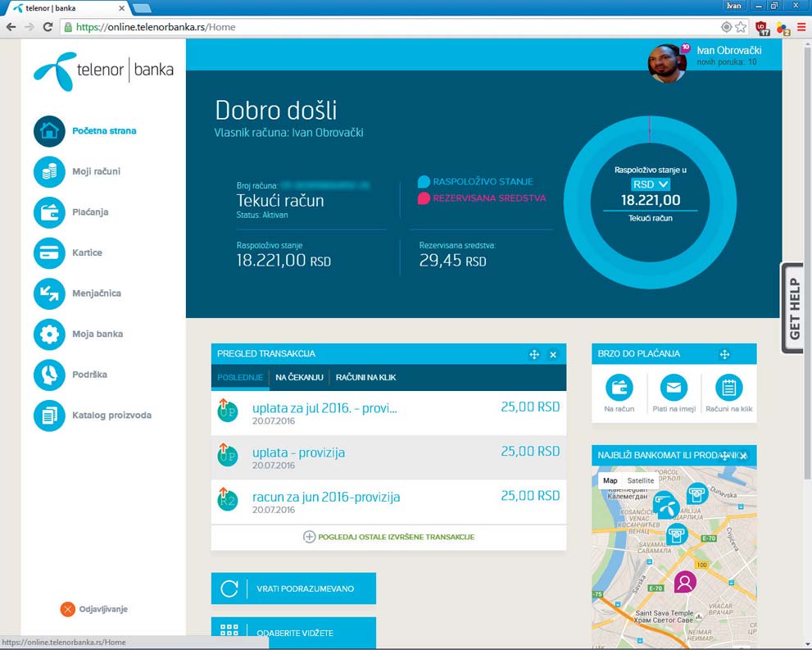Click novih poruka: 10 messages text

point(727,62)
